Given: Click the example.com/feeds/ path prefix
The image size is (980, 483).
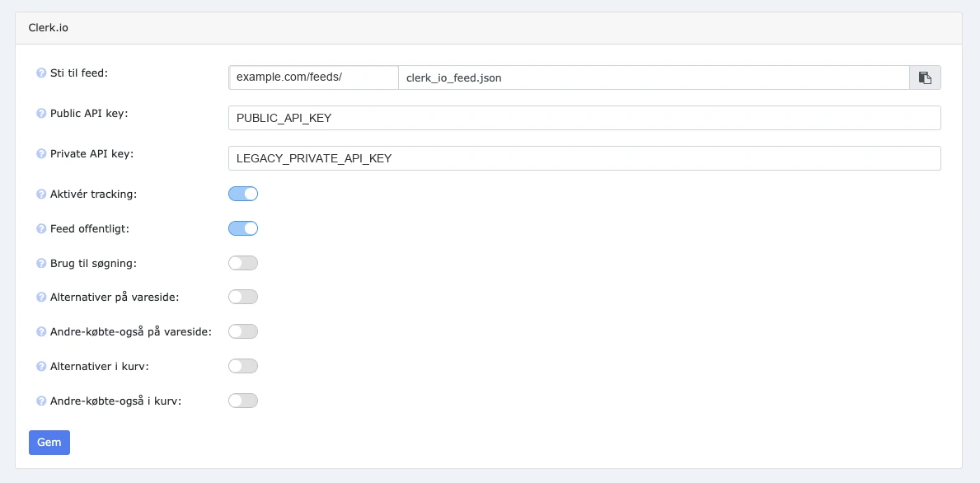Looking at the screenshot, I should click(x=314, y=77).
